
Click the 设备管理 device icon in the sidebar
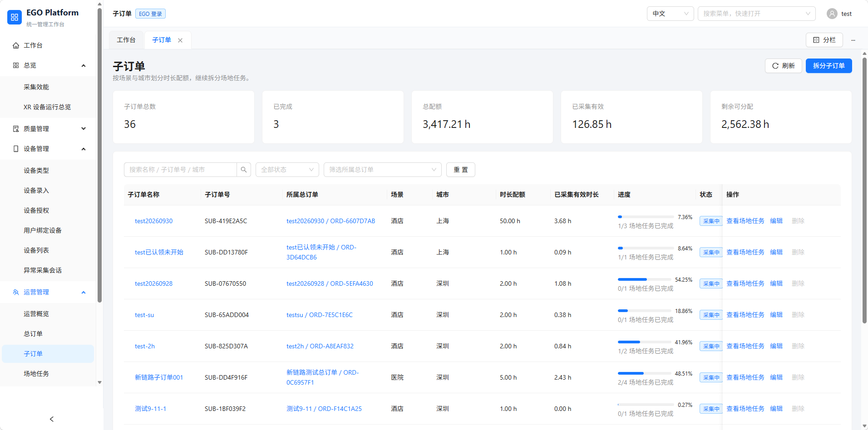[x=16, y=149]
